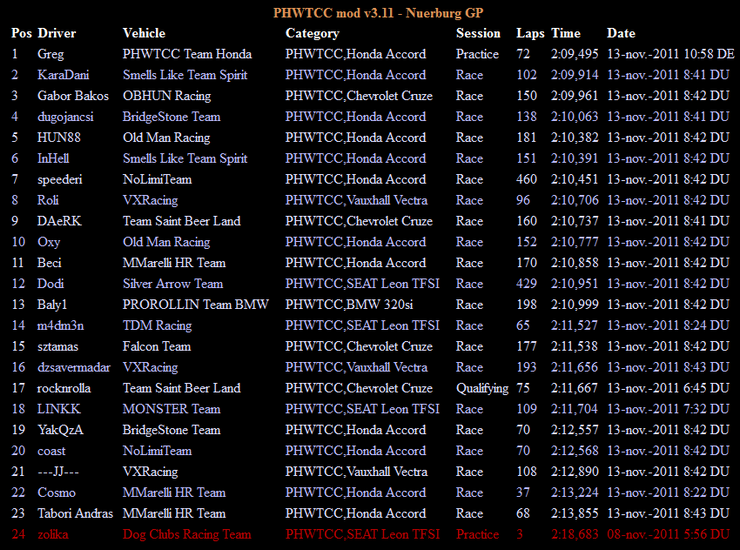Select driver name m4dm3n
Image resolution: width=740 pixels, height=550 pixels.
(60, 325)
